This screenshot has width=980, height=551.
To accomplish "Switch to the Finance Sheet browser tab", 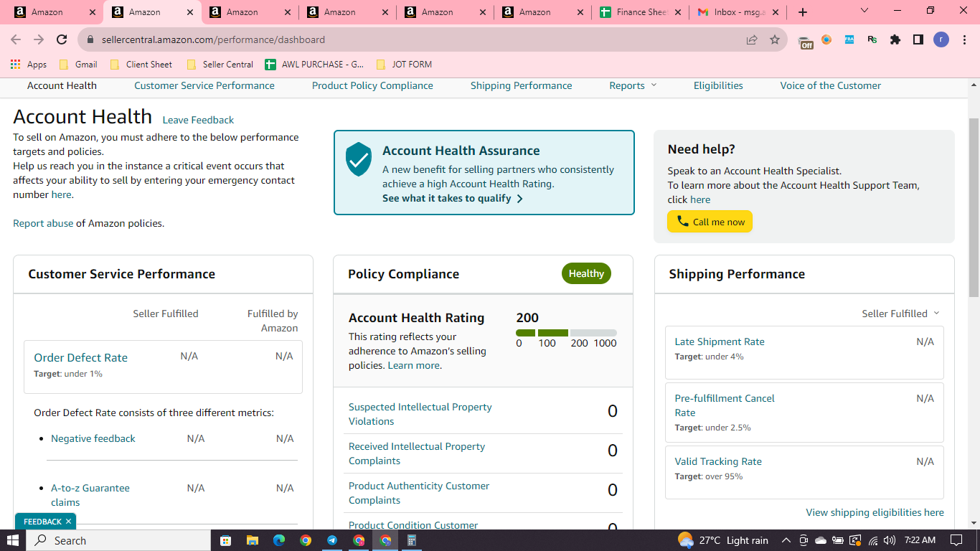I will pyautogui.click(x=641, y=12).
